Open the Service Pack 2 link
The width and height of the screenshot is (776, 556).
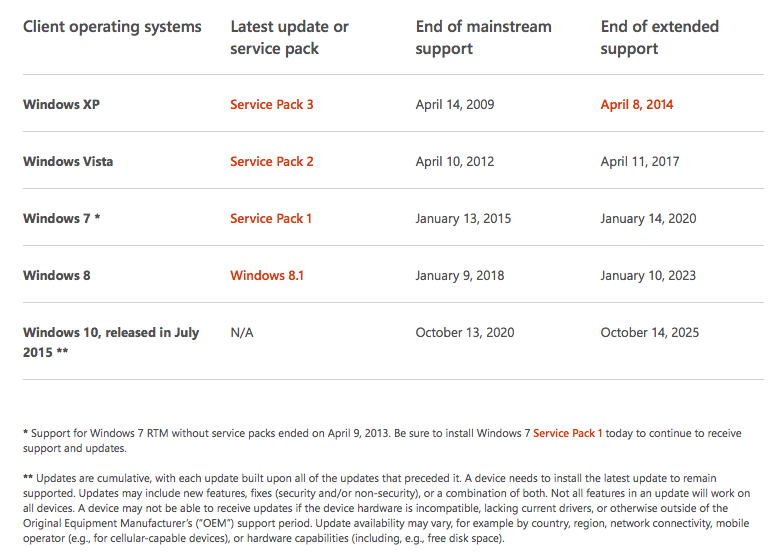[x=271, y=161]
